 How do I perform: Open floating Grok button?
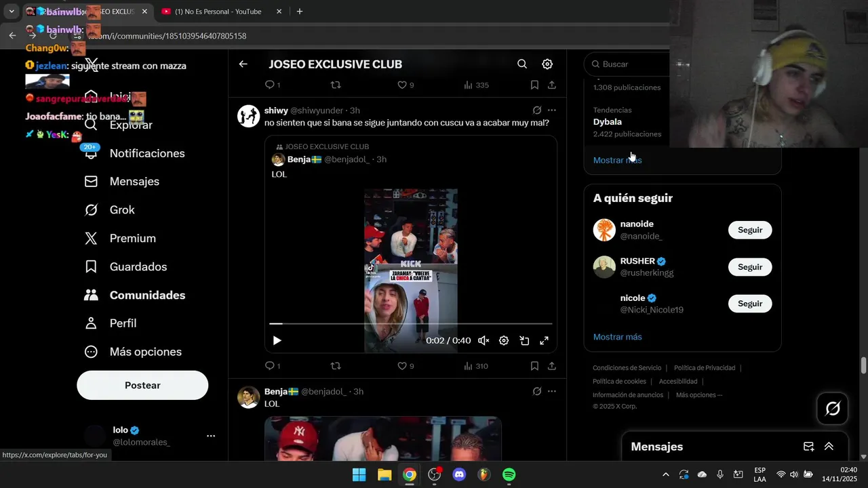click(833, 409)
